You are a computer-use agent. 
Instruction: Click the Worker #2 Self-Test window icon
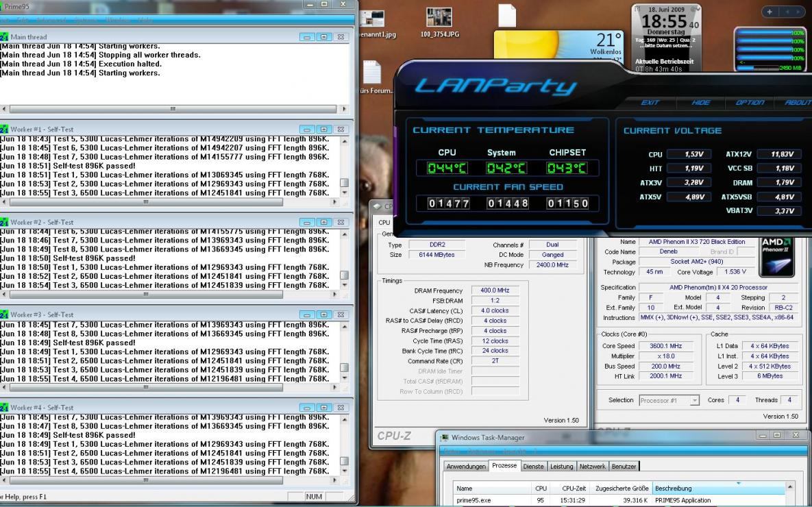(x=3, y=222)
